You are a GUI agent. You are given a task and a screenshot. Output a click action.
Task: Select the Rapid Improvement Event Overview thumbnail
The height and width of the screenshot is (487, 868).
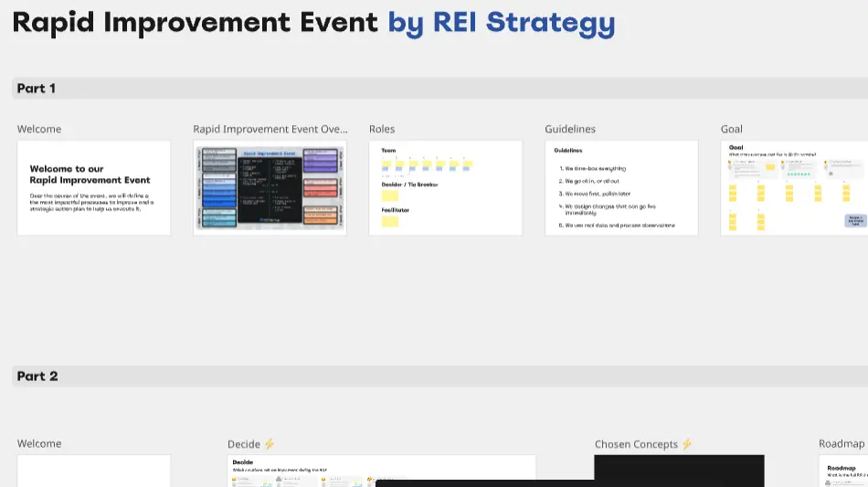270,187
